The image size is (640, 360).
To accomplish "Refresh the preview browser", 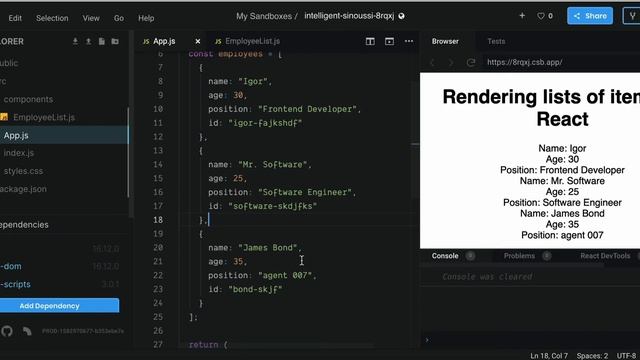I will tap(471, 62).
